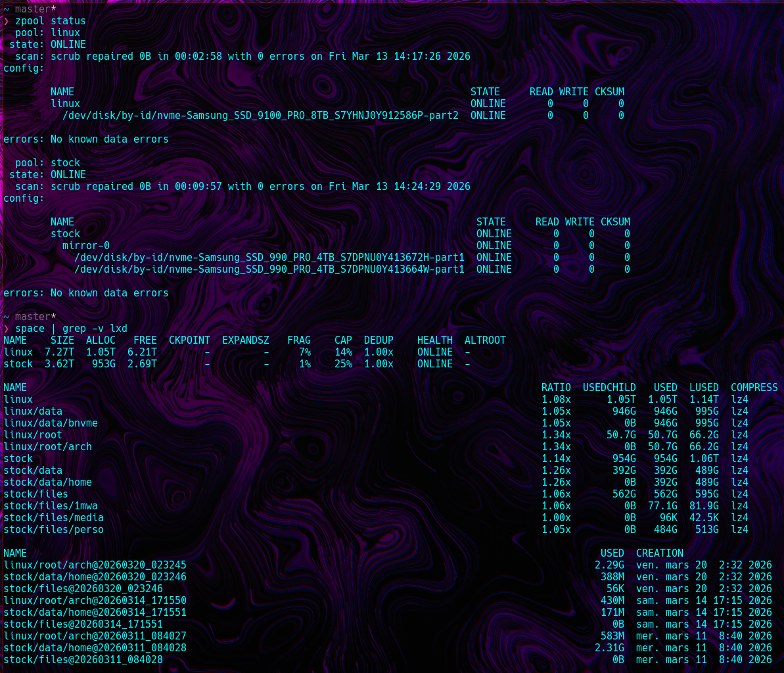Viewport: 784px width, 673px height.
Task: Click the linux/data/bnvme dataset name
Action: pyautogui.click(x=51, y=423)
